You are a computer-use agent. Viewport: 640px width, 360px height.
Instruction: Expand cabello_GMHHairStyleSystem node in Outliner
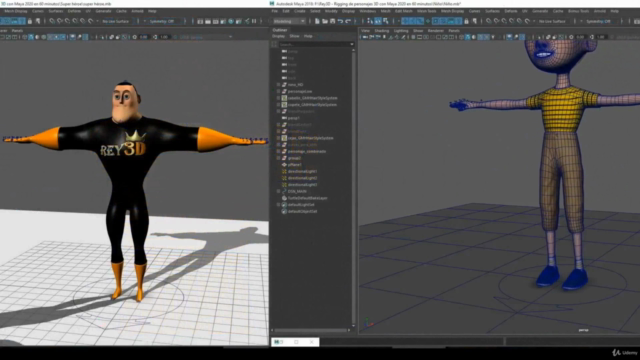coord(278,98)
